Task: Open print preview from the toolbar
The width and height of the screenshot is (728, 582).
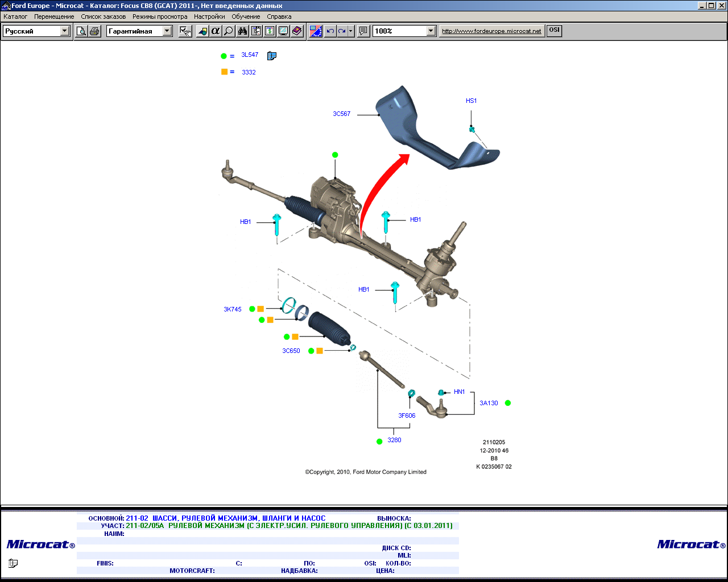Action: (81, 31)
